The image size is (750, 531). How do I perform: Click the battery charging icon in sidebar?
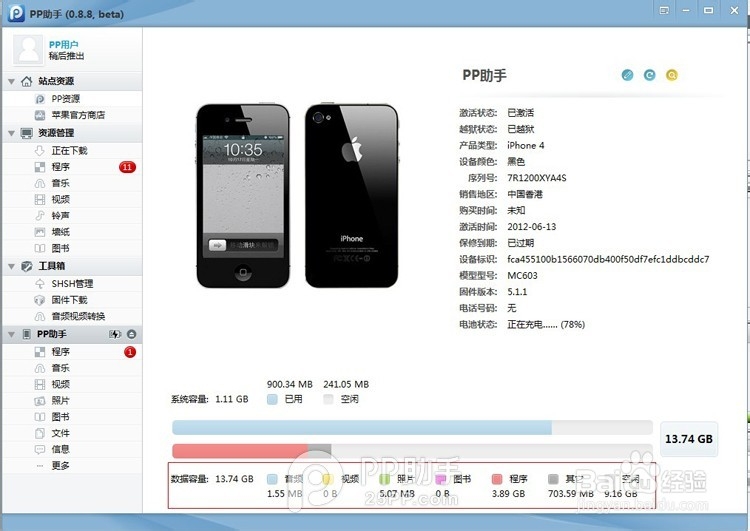(115, 334)
